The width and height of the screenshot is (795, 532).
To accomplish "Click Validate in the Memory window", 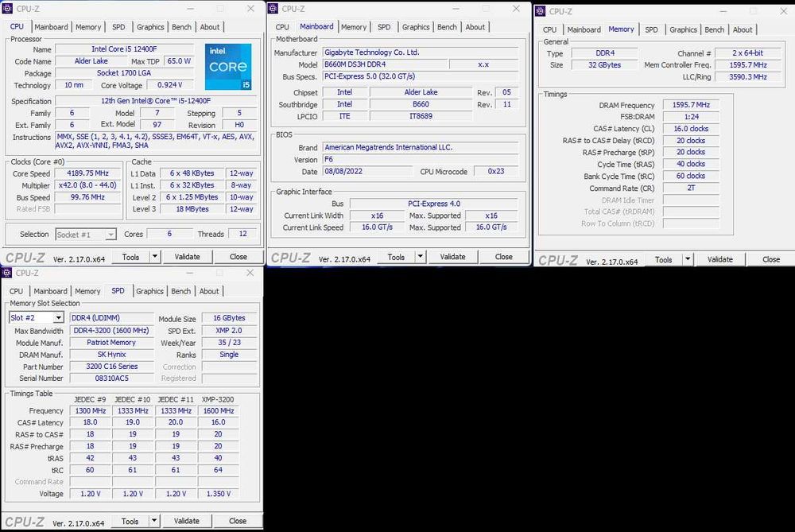I will [x=720, y=259].
